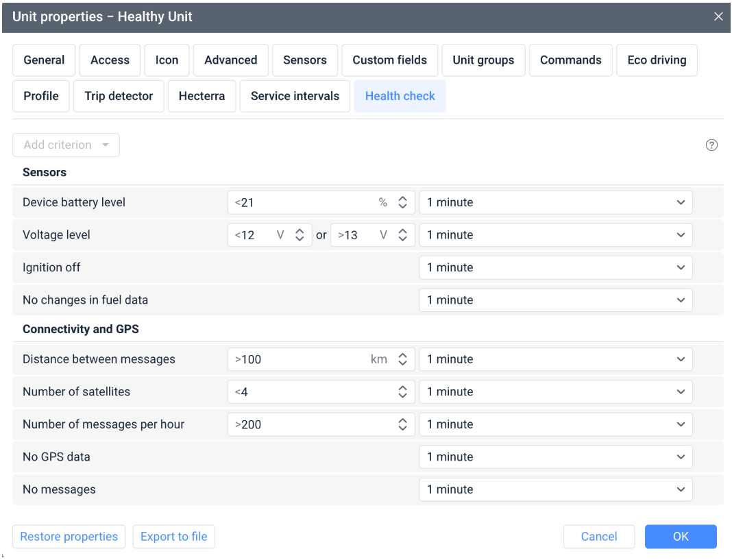Screen dimensions: 732x560
Task: Increase the Number of satellites value
Action: click(x=403, y=388)
